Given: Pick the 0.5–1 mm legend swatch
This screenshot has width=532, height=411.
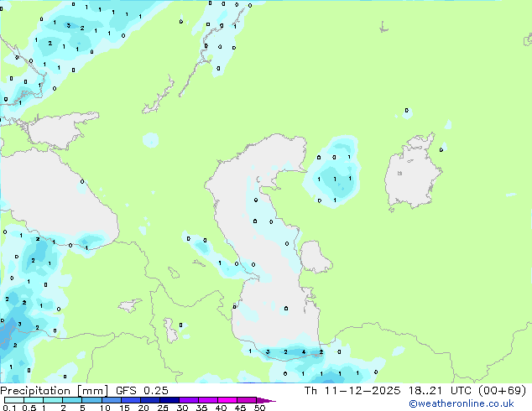Looking at the screenshot, I should point(34,400).
